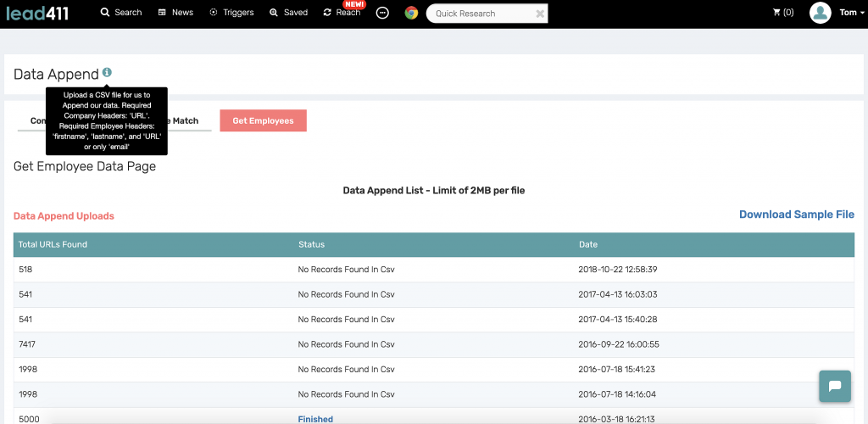The height and width of the screenshot is (424, 868).
Task: Open the Finished status link
Action: point(315,419)
